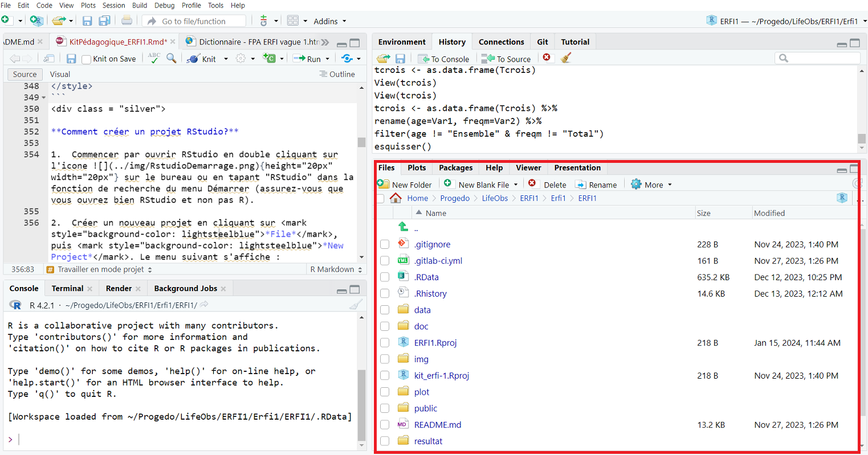Save all open documents icon

coord(104,21)
